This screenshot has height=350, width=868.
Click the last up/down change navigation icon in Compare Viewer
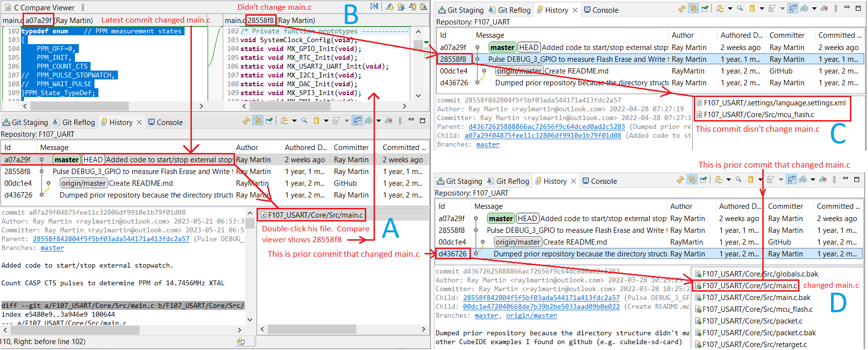[423, 6]
